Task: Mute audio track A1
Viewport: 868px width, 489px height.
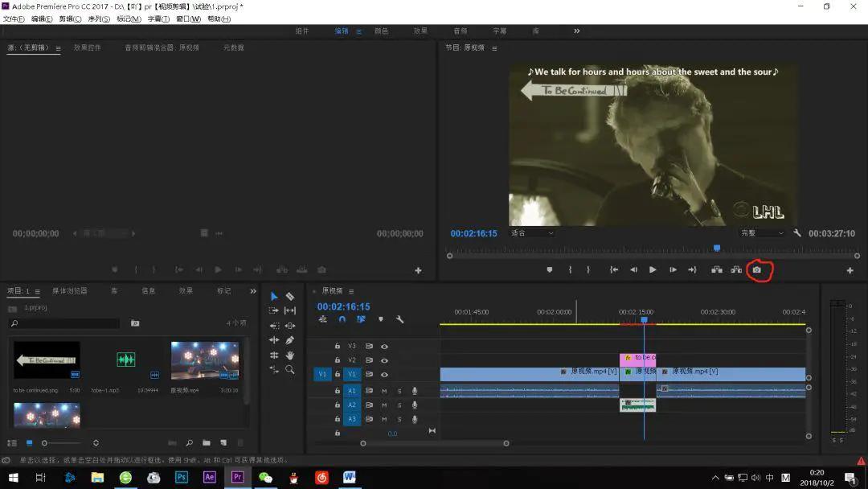Action: [384, 391]
